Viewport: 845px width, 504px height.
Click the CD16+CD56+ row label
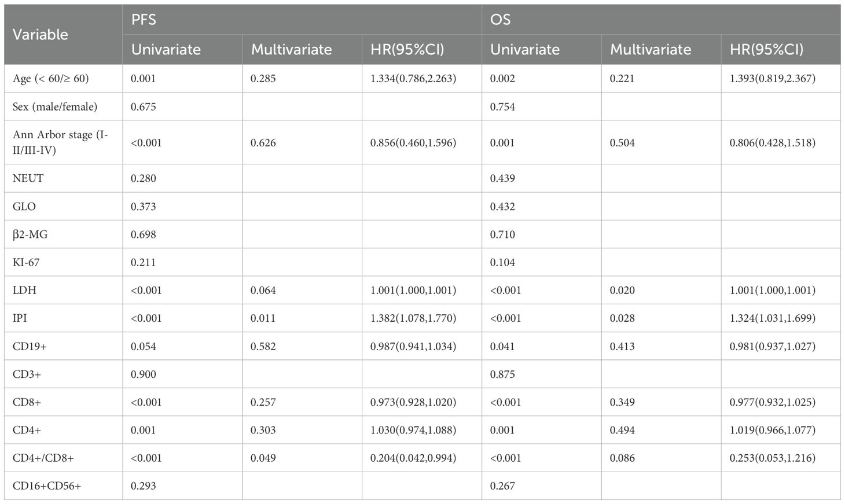[x=47, y=486]
